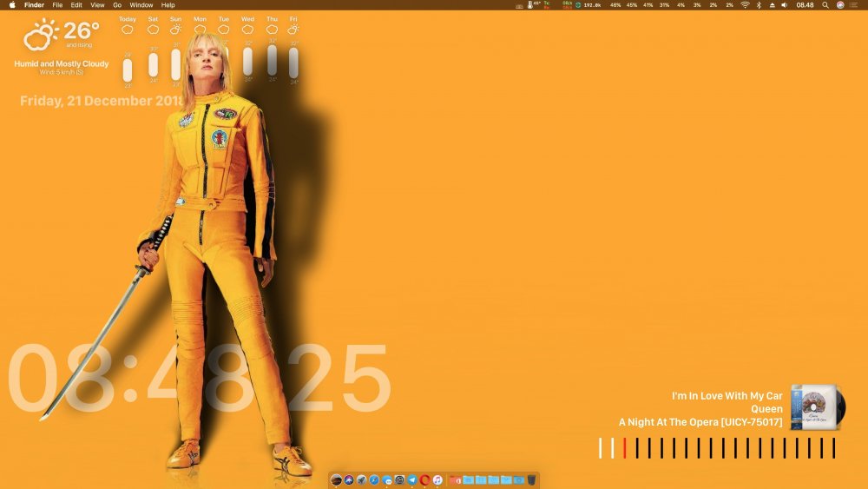Open the Go menu
Image resolution: width=868 pixels, height=489 pixels.
[117, 5]
